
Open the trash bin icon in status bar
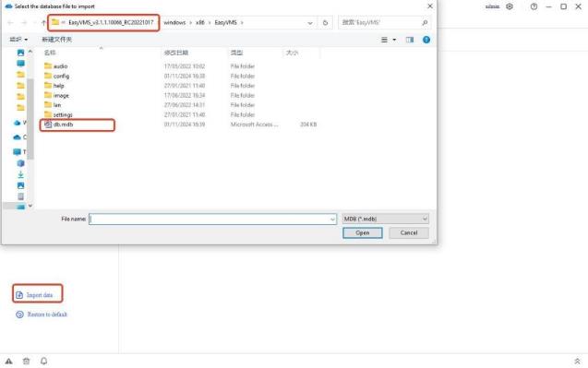[x=26, y=362]
